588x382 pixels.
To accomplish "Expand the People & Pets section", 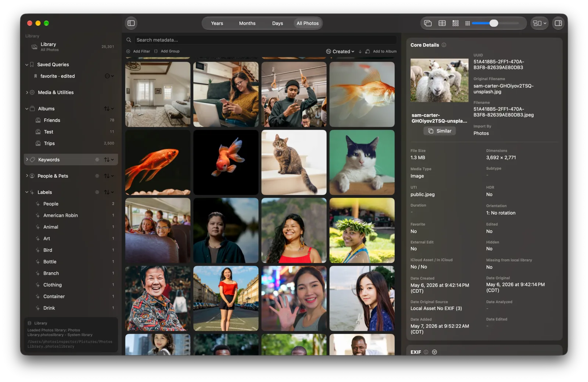I will (27, 176).
